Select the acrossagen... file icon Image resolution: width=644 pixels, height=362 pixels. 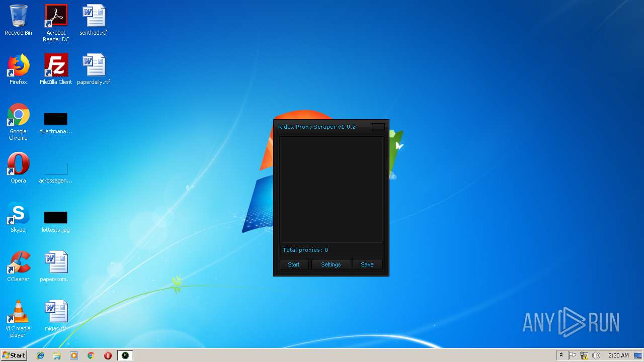click(56, 171)
